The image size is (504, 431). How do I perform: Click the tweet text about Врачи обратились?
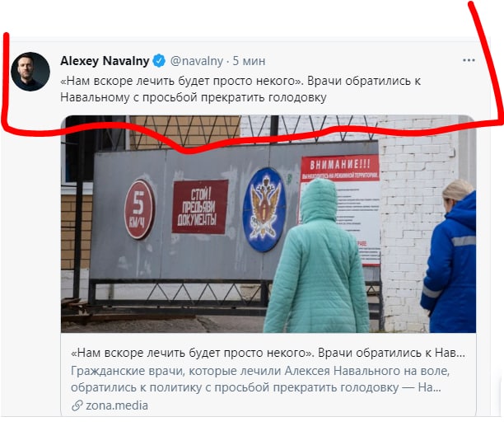(x=240, y=89)
